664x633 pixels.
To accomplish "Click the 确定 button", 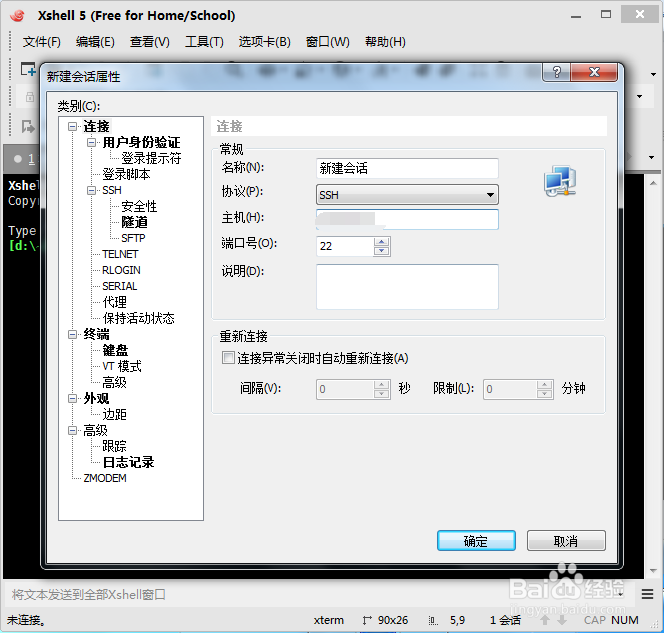I will point(476,541).
